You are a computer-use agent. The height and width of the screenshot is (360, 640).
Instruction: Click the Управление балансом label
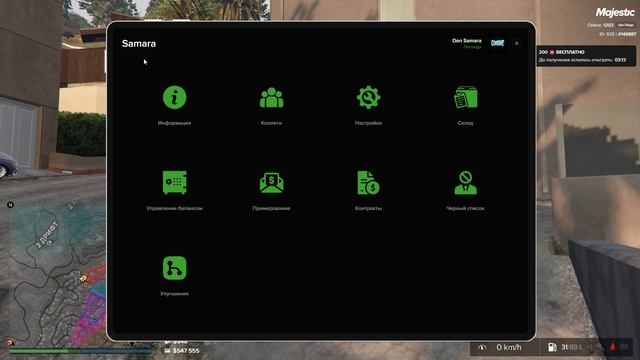click(174, 208)
